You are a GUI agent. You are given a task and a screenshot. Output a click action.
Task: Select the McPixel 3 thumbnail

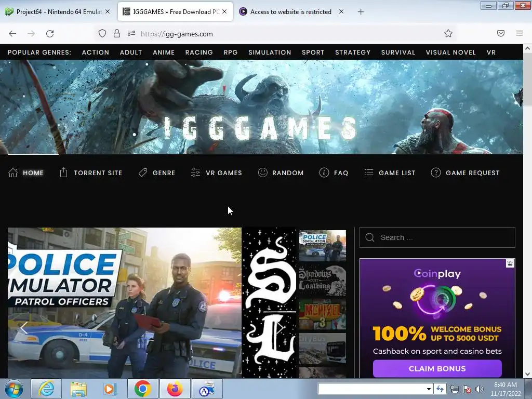pyautogui.click(x=322, y=314)
